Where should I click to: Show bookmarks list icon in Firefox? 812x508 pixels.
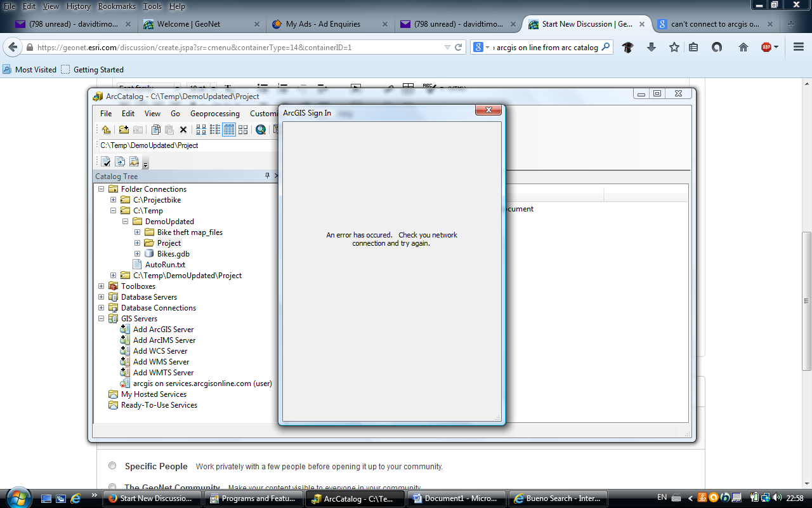coord(693,48)
